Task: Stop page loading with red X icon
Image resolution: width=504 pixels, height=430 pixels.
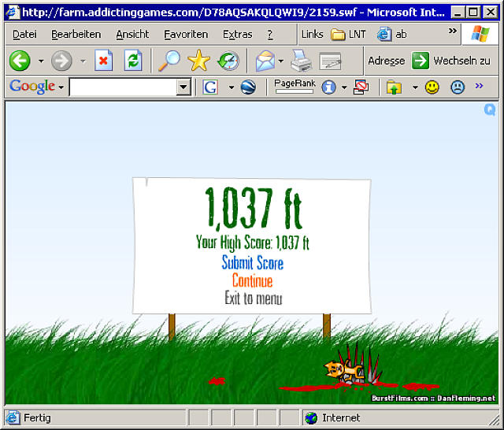Action: [103, 61]
